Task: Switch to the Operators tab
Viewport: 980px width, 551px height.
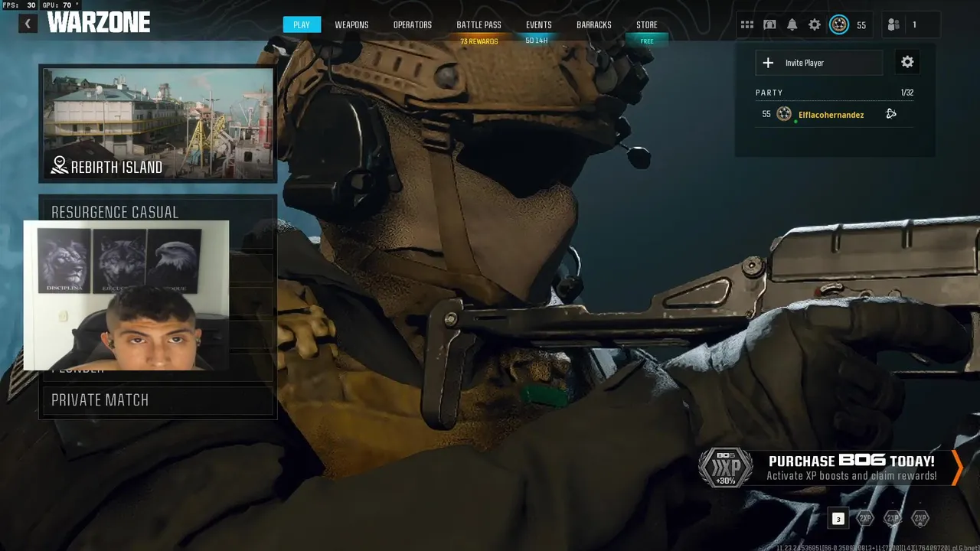Action: 413,24
